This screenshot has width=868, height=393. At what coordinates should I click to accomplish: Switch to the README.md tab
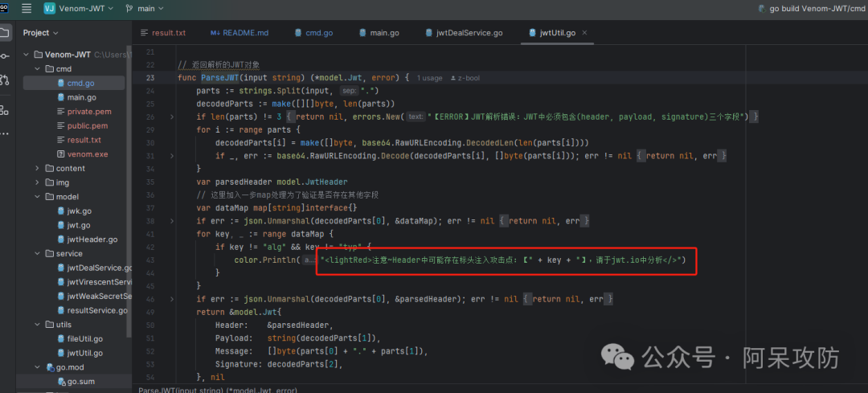point(240,33)
